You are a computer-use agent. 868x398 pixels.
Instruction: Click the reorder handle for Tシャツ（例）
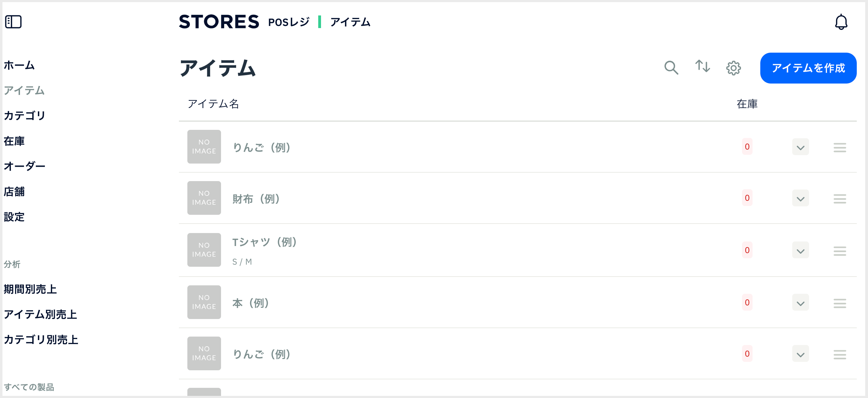pos(840,251)
